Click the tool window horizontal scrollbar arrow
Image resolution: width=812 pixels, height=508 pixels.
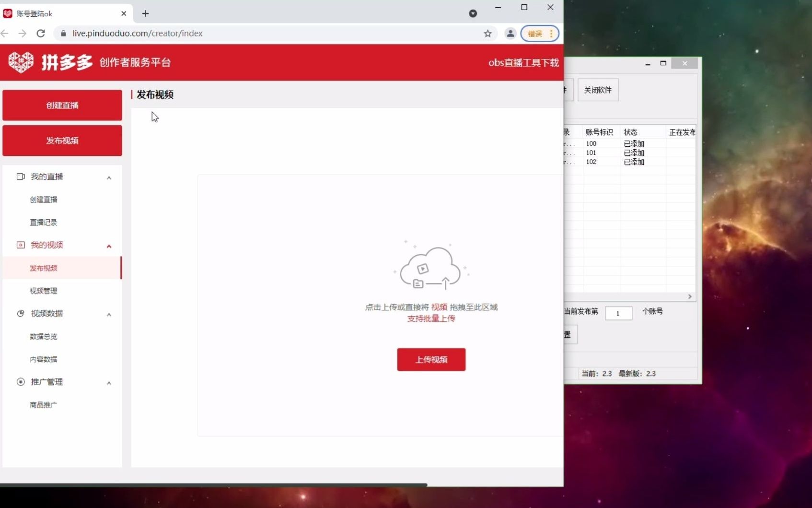point(690,296)
